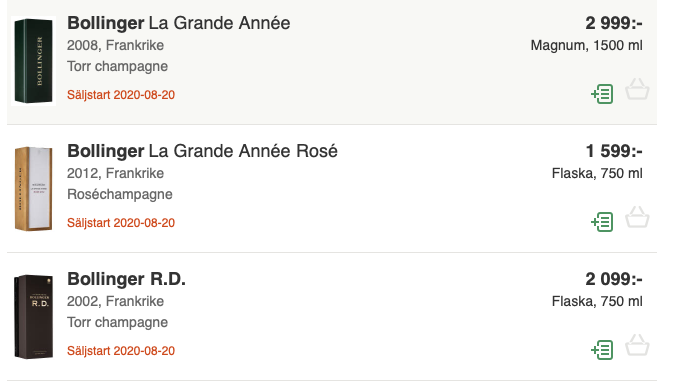This screenshot has width=684, height=390.
Task: Open the green Bollinger box thumbnail
Action: [x=34, y=61]
